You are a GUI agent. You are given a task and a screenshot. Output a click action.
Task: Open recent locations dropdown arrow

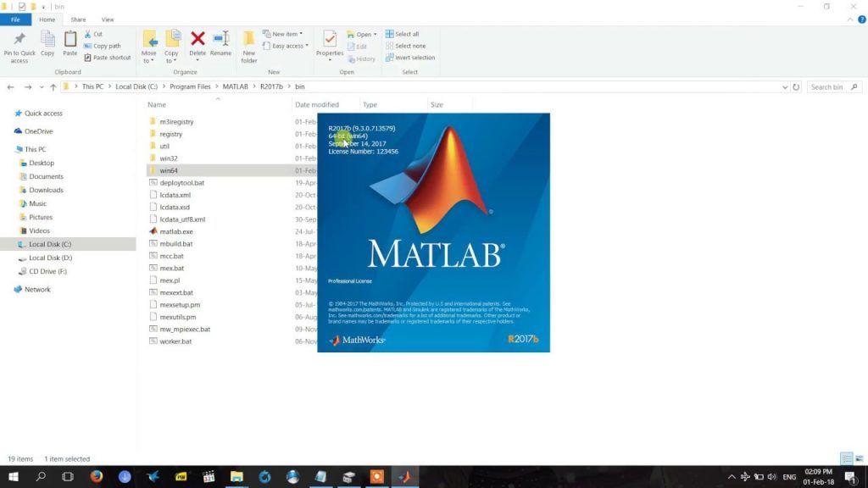[x=42, y=87]
